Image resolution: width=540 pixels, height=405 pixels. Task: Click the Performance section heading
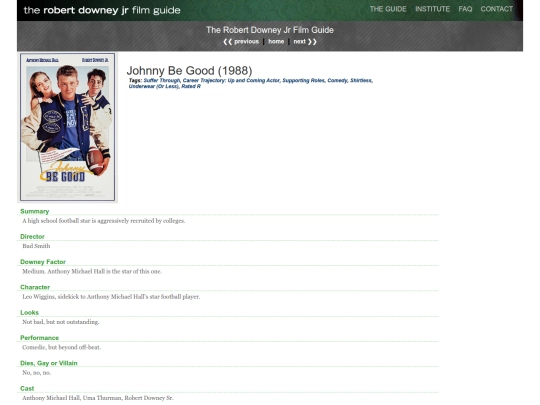[39, 338]
